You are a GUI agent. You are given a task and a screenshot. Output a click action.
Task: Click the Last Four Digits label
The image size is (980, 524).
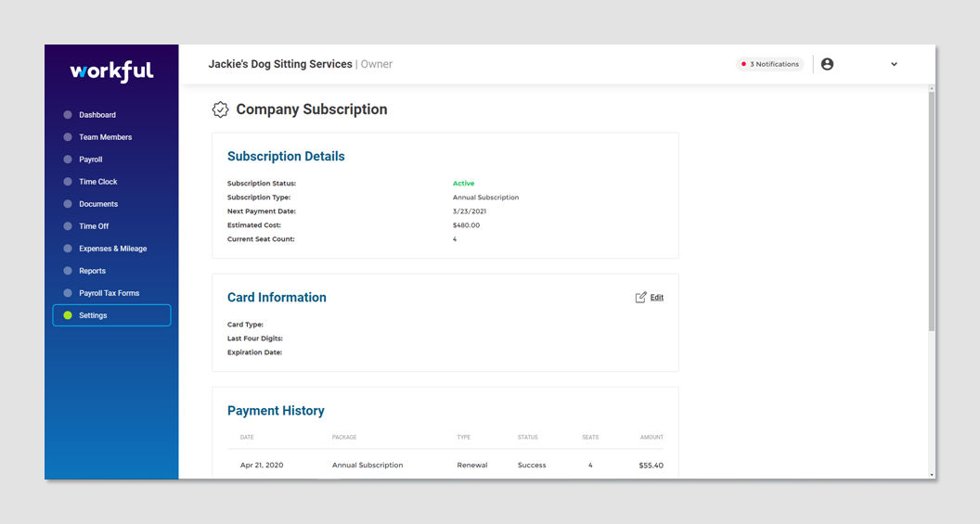tap(255, 339)
